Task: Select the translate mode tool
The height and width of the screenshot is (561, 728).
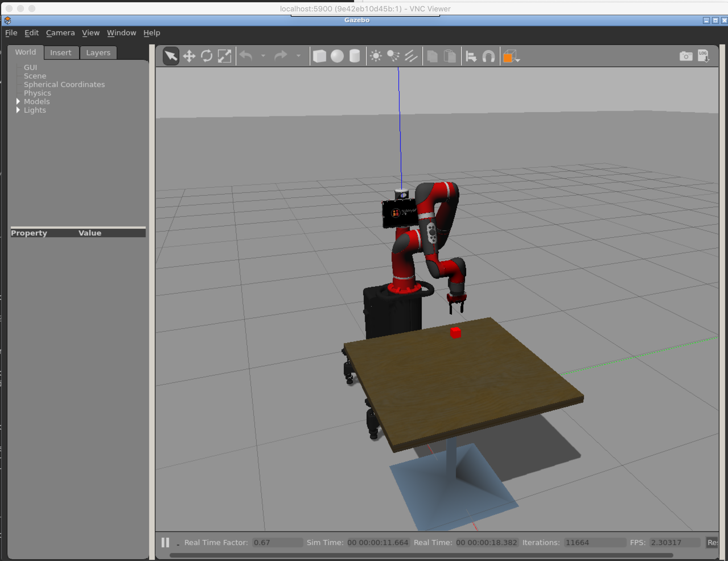Action: coord(189,56)
